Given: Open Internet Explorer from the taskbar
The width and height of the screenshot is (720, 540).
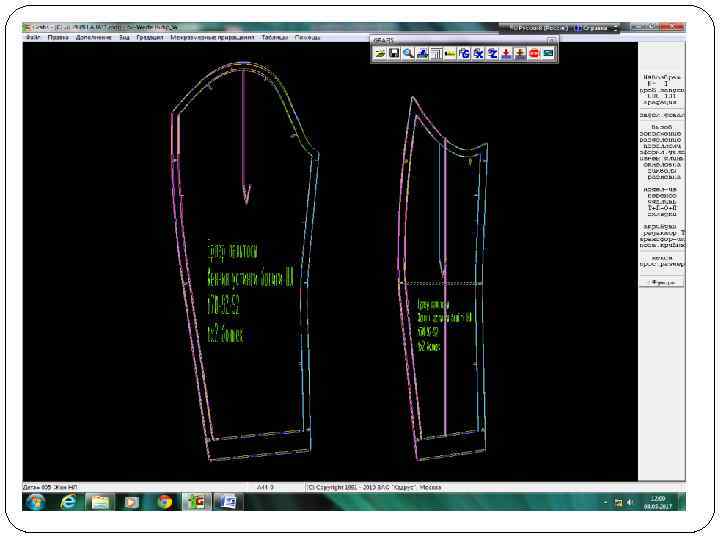Looking at the screenshot, I should point(68,502).
